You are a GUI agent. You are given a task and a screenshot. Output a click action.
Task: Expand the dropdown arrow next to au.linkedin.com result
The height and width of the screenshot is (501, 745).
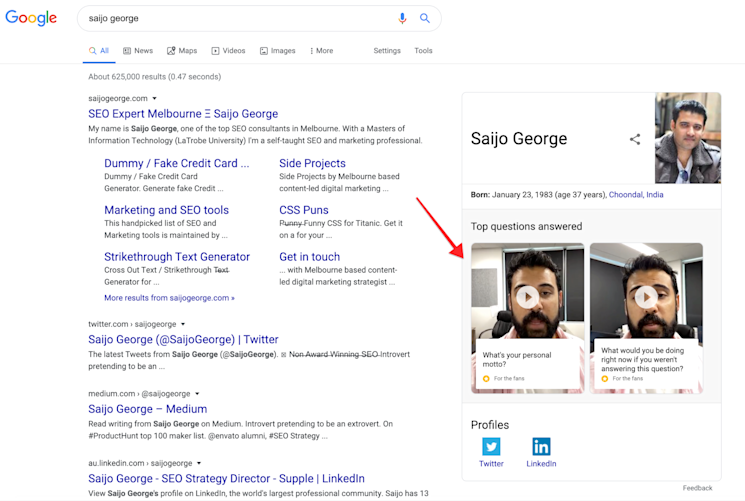pyautogui.click(x=199, y=463)
